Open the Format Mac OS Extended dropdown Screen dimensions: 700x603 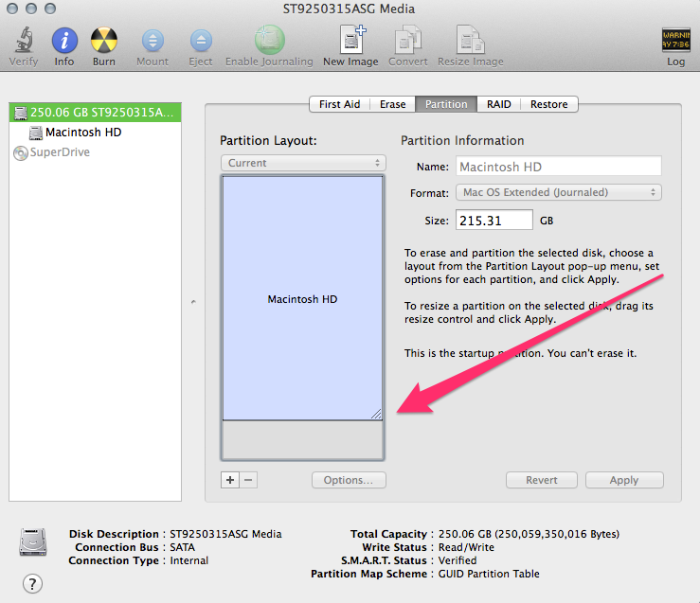tap(559, 192)
